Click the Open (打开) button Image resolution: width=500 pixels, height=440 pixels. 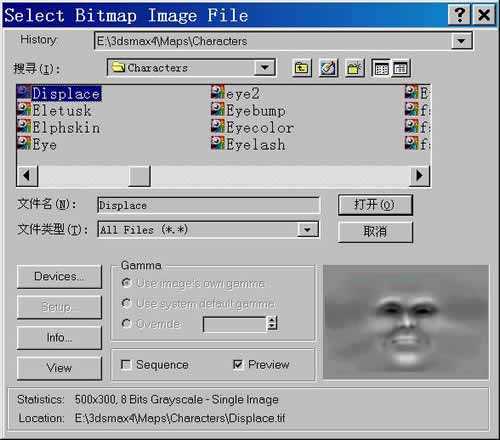(375, 205)
